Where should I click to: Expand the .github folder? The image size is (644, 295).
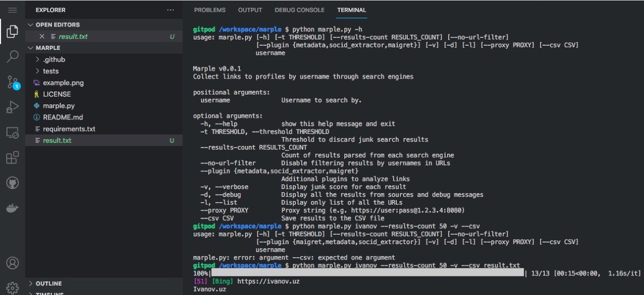38,60
